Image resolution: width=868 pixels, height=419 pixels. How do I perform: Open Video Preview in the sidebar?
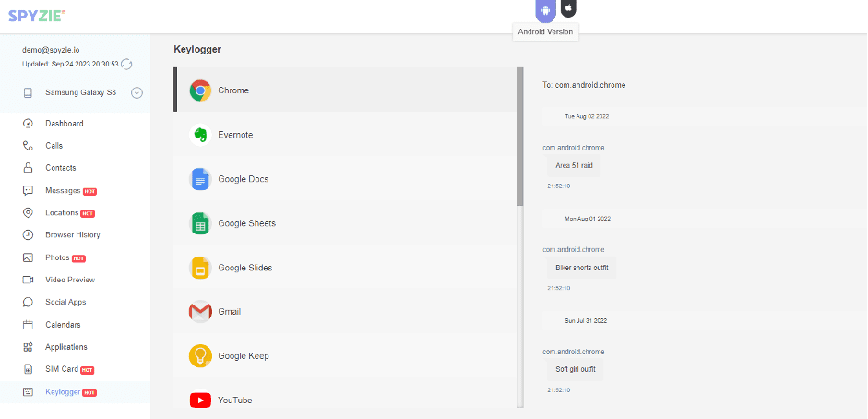tap(70, 280)
